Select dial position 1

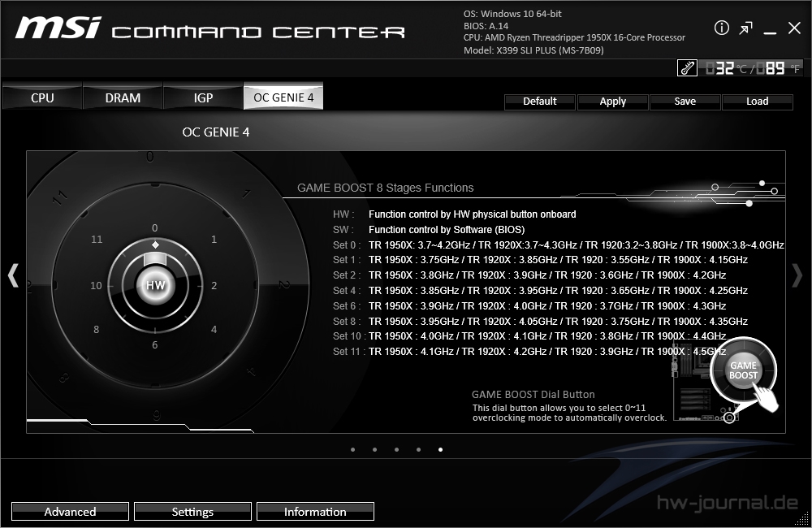pyautogui.click(x=214, y=240)
